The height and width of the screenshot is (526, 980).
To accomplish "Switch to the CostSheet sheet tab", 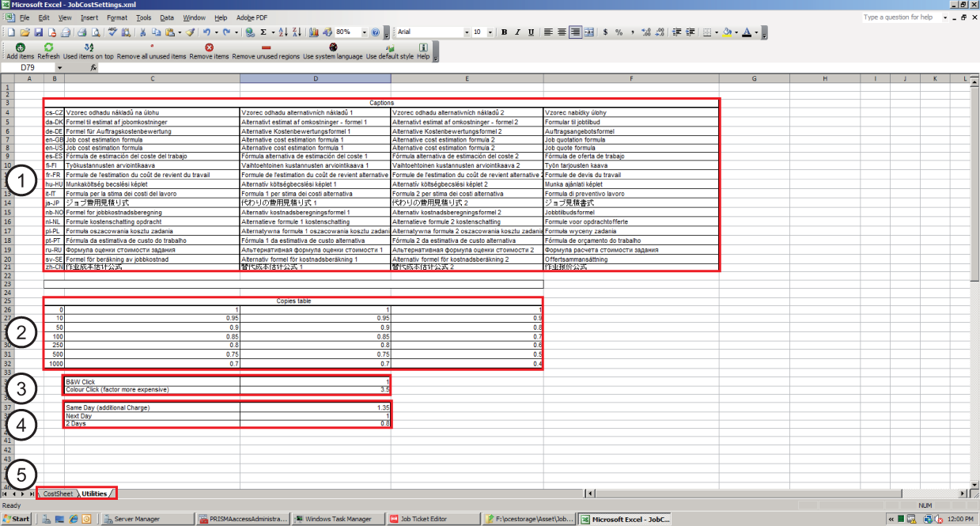I will [x=58, y=494].
